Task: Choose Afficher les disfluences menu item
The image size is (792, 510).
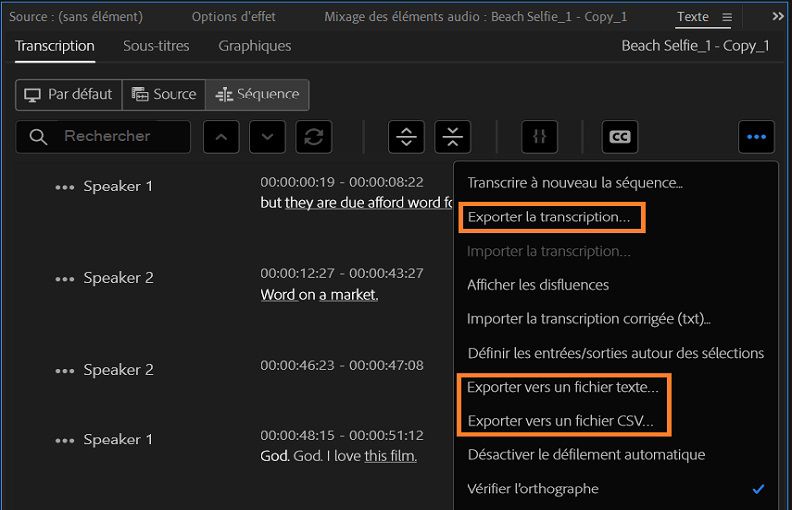Action: click(616, 285)
